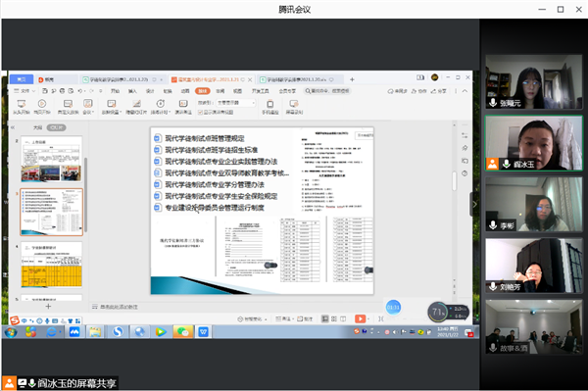Open the Insert (插入) ribbon tab
This screenshot has width=588, height=391.
click(132, 91)
